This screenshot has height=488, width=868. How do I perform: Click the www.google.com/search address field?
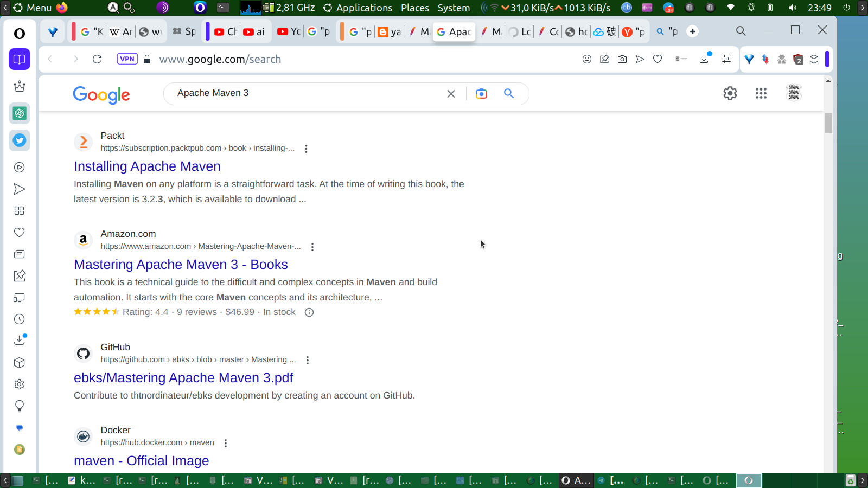(220, 59)
